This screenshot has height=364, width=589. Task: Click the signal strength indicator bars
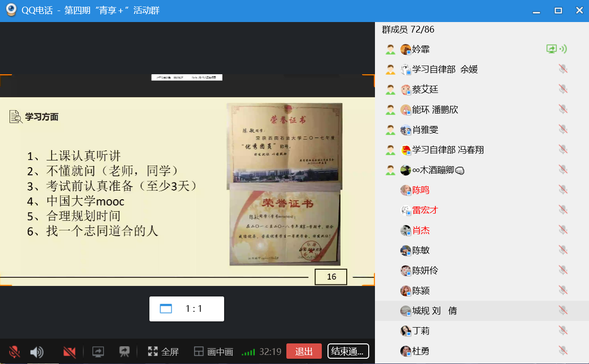click(248, 352)
